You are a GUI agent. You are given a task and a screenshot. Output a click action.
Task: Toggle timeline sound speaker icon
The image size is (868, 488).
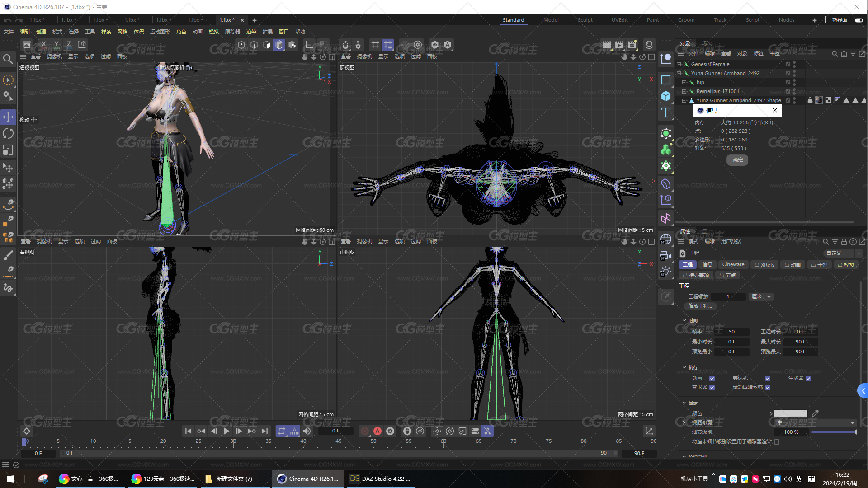307,432
